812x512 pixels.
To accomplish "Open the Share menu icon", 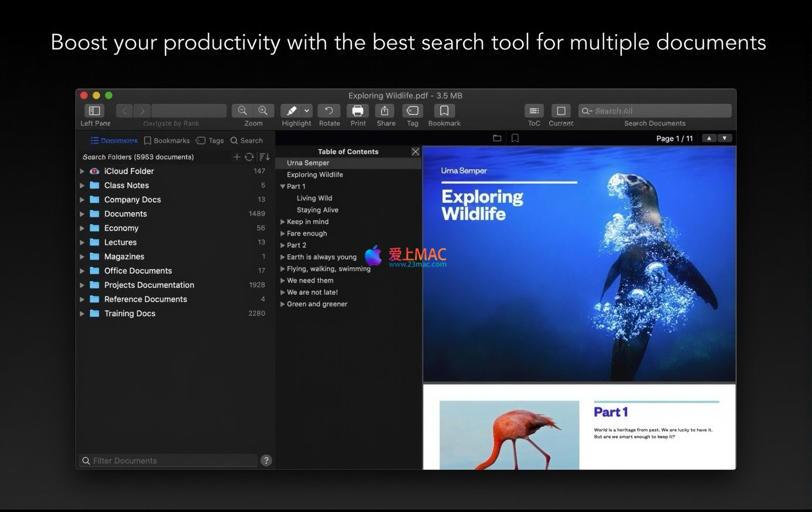I will point(385,111).
